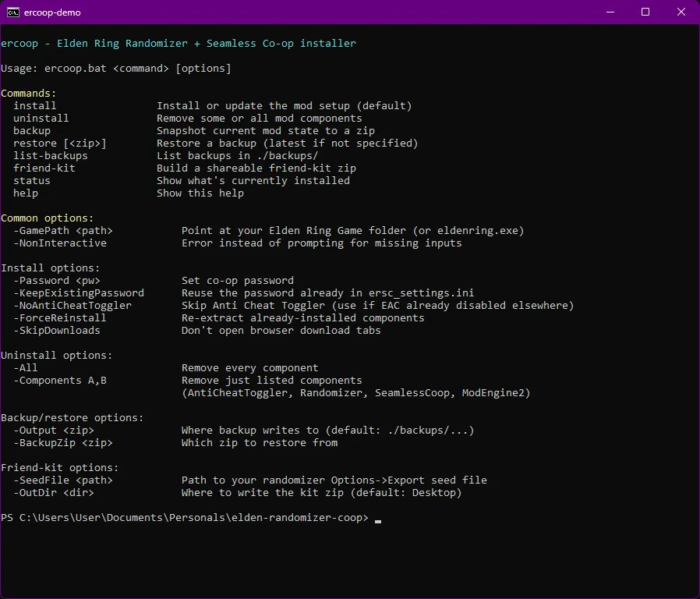The width and height of the screenshot is (700, 599).
Task: Click 'Error instead of prompting for missing inputs'
Action: pos(321,243)
